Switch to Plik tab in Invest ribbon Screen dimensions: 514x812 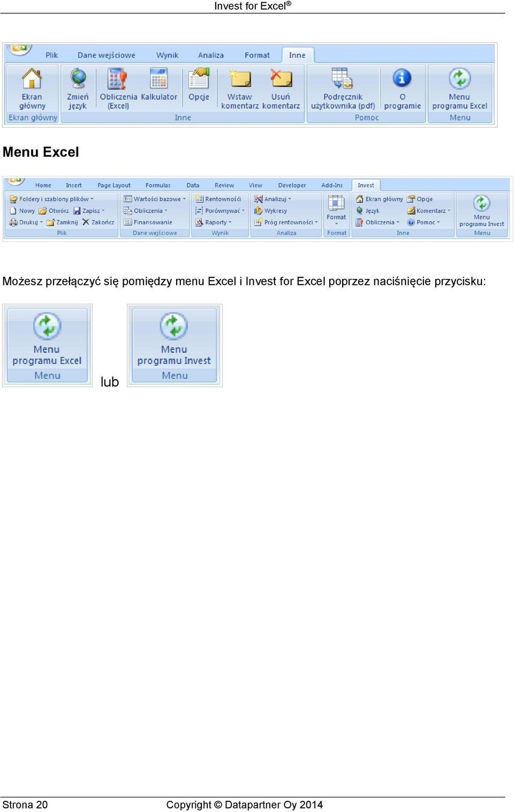[51, 55]
